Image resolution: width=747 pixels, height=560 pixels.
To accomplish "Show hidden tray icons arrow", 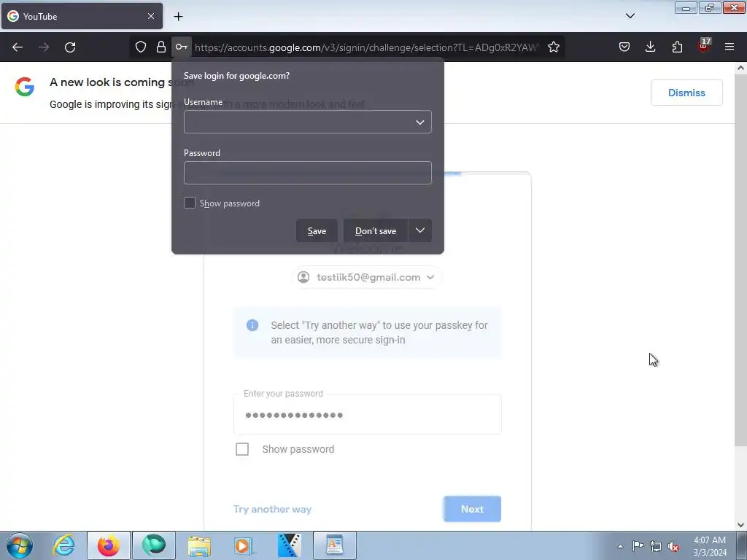I will [620, 546].
